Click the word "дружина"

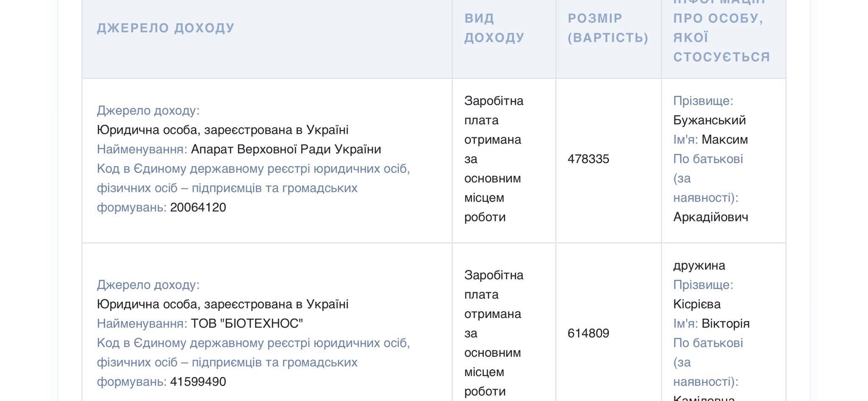tap(699, 265)
